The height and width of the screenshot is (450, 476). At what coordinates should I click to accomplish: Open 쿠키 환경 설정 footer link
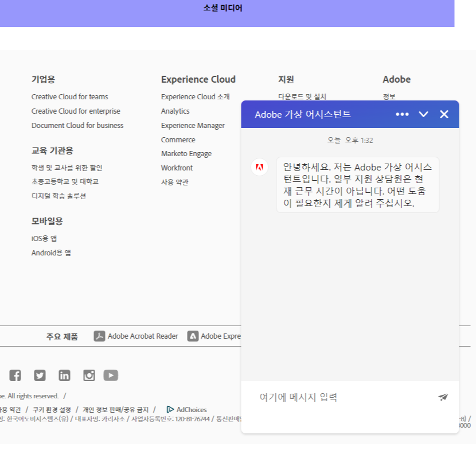(x=52, y=410)
